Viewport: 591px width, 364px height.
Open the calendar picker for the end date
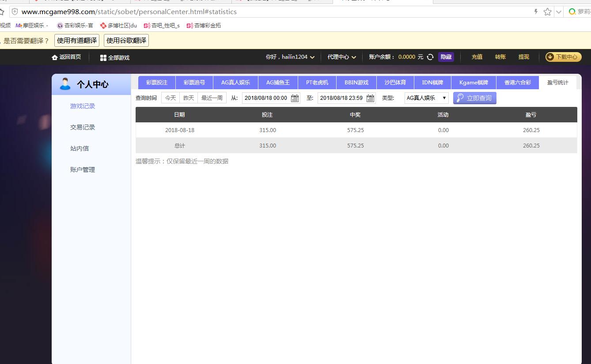click(370, 98)
